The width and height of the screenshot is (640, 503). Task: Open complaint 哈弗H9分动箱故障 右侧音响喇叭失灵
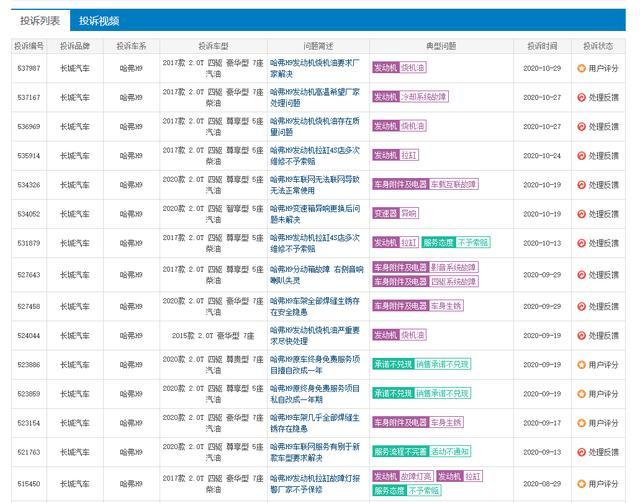tap(316, 275)
